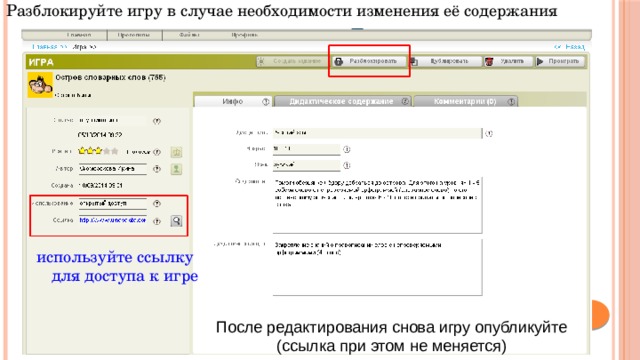Image resolution: width=640 pixels, height=360 pixels.
Task: Click the second short field in Инфо
Action: pyautogui.click(x=307, y=149)
